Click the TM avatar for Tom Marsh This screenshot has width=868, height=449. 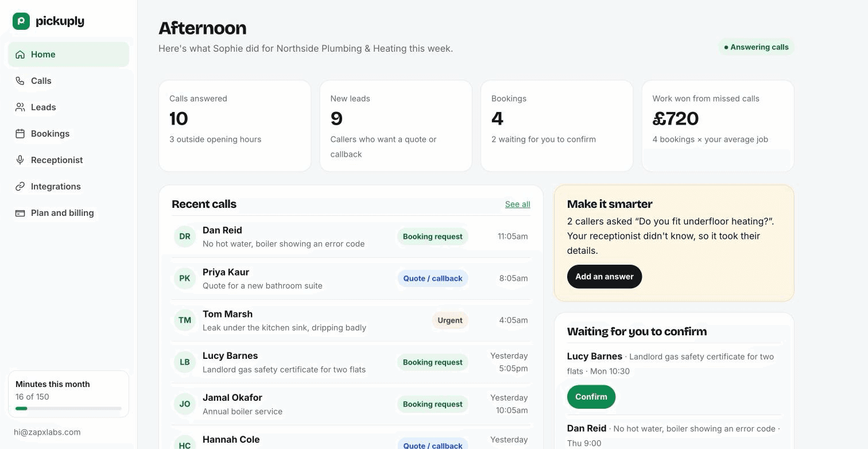185,320
